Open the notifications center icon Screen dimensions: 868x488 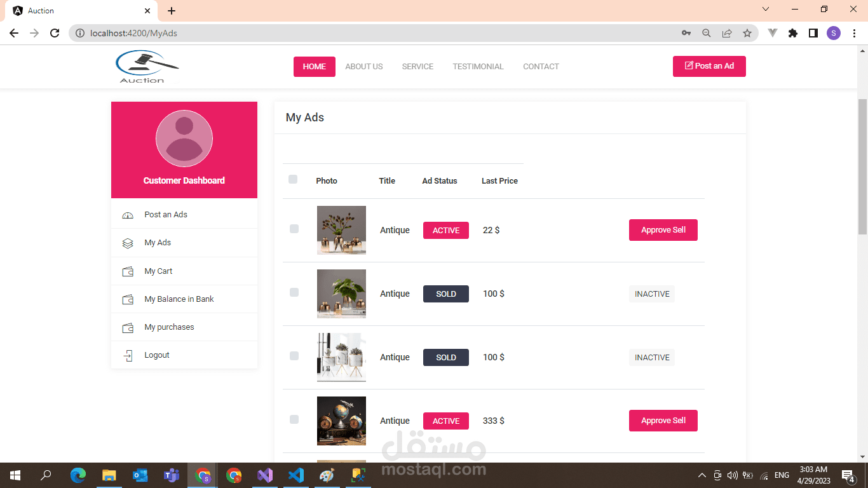pos(848,475)
